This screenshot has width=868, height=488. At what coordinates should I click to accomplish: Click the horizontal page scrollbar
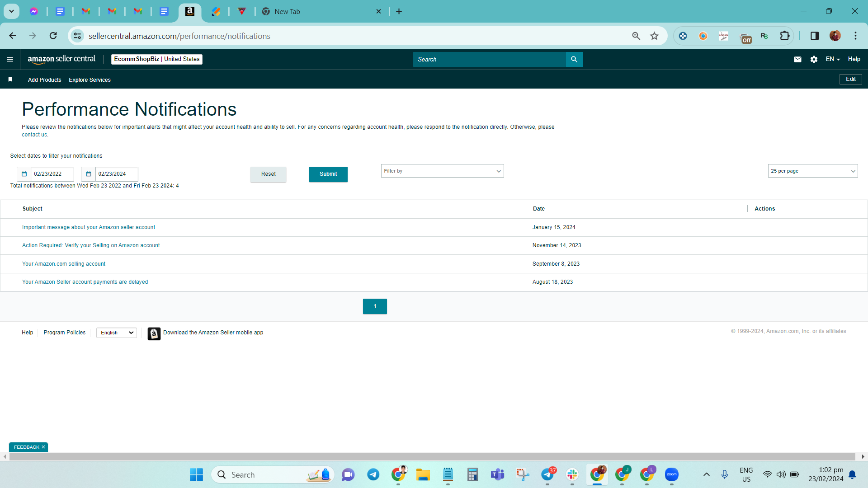point(432,457)
